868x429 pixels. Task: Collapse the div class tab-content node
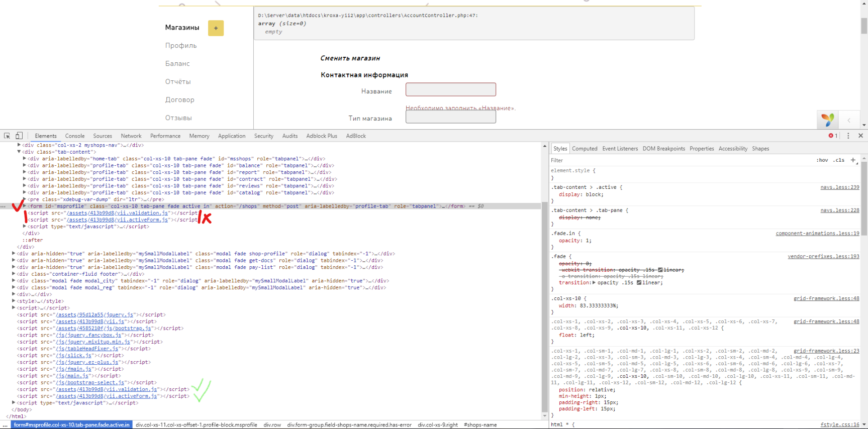(x=19, y=152)
